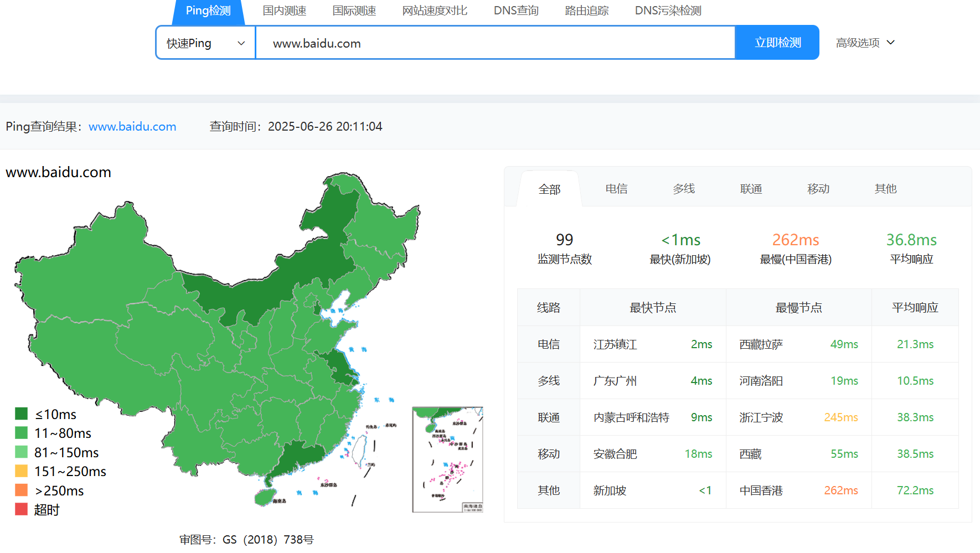Viewport: 980px width, 553px height.
Task: Select the 路由追踪 tab
Action: (x=586, y=11)
